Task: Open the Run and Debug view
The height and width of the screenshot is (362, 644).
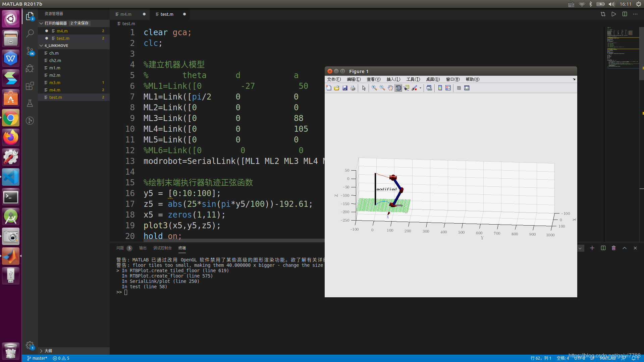Action: point(30,68)
